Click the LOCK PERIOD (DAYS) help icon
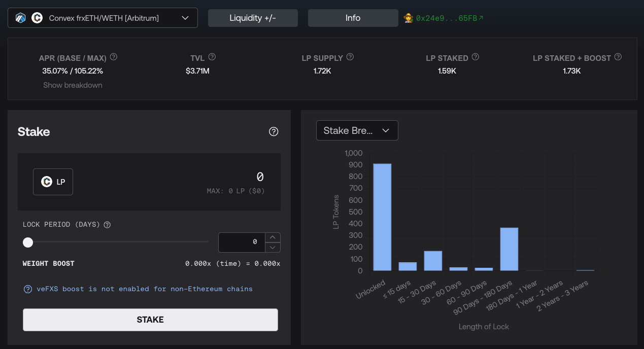The height and width of the screenshot is (349, 644). tap(107, 224)
